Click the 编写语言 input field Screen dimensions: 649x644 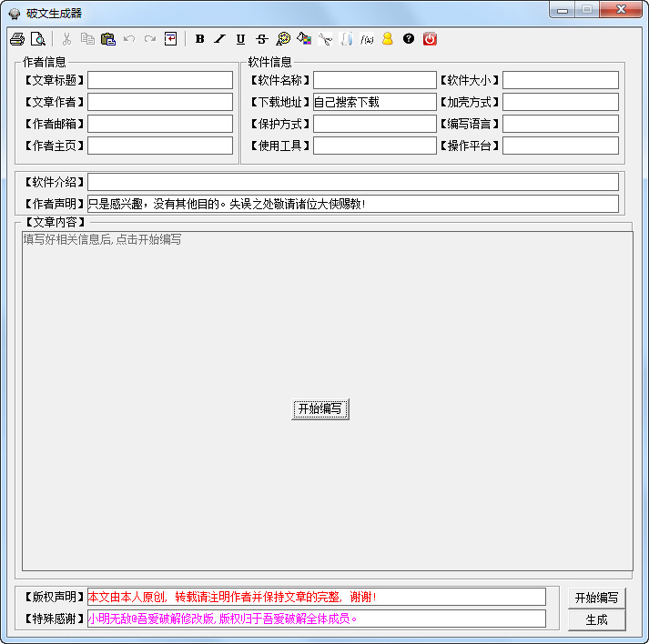(561, 124)
